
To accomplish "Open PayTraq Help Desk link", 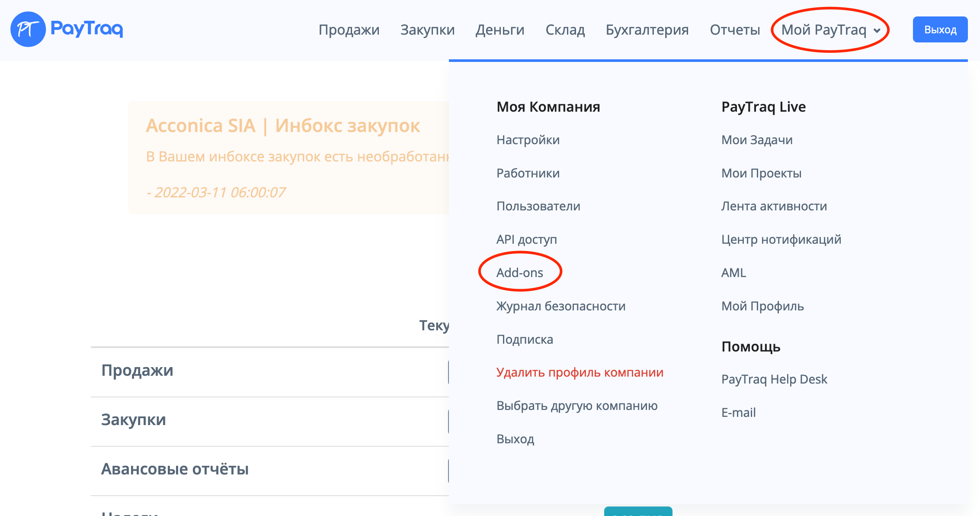I will coord(774,379).
